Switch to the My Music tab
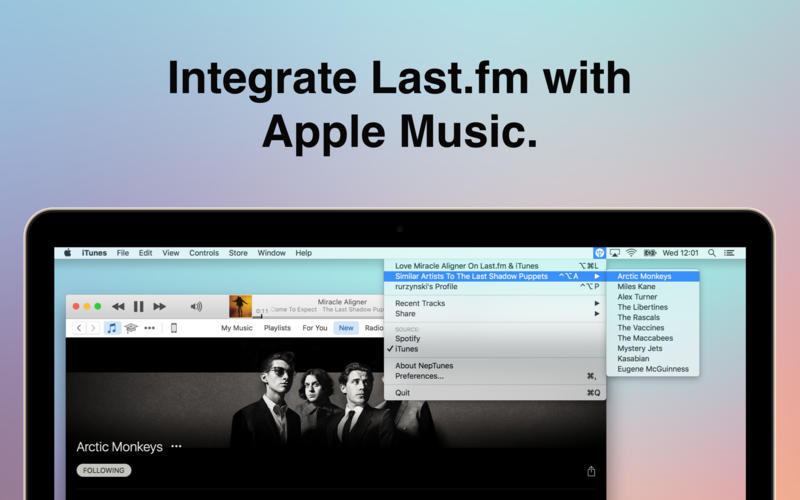 237,328
